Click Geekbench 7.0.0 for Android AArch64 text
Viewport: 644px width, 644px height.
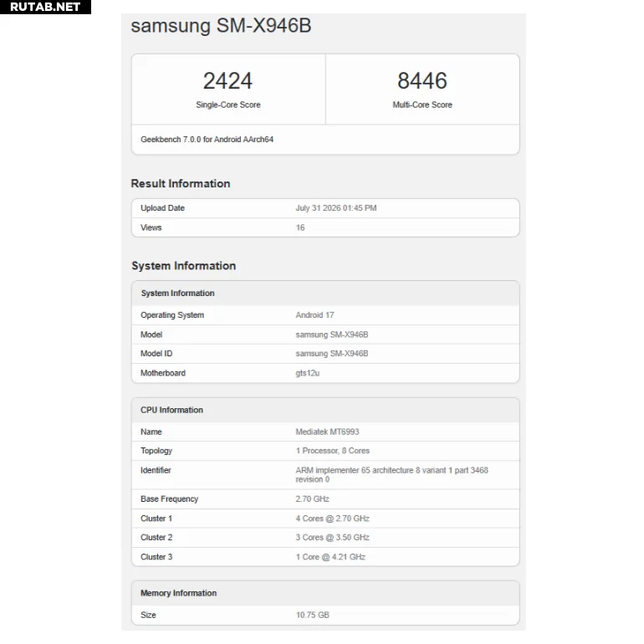pos(207,139)
